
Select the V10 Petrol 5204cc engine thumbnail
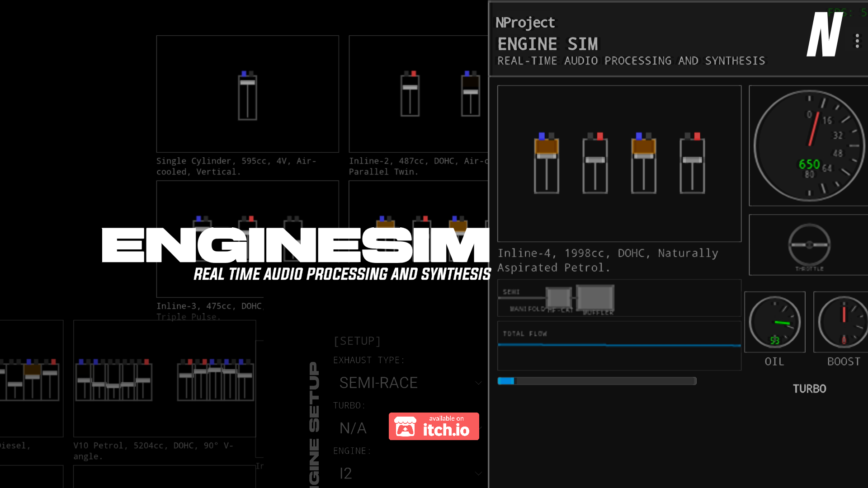click(165, 379)
